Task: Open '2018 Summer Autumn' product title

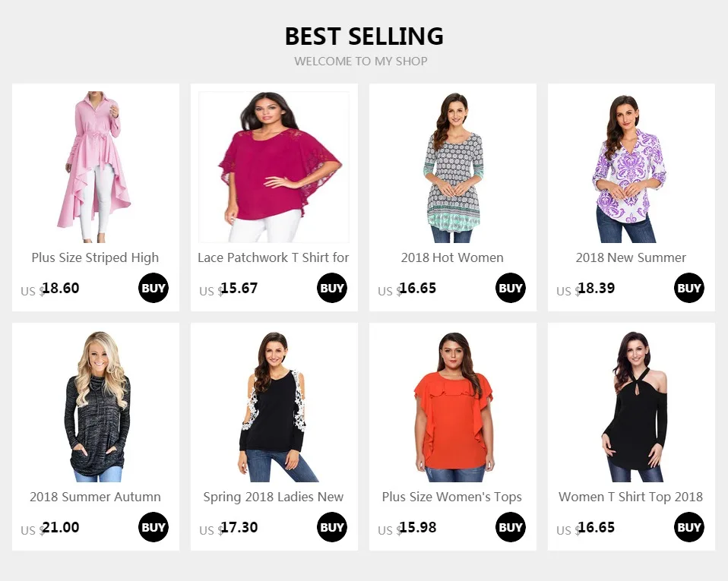Action: (95, 497)
